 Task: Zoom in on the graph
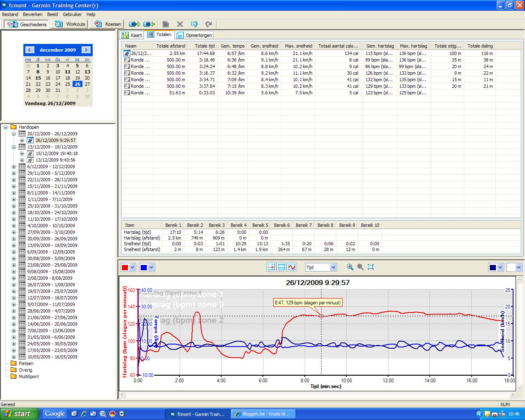pos(350,267)
